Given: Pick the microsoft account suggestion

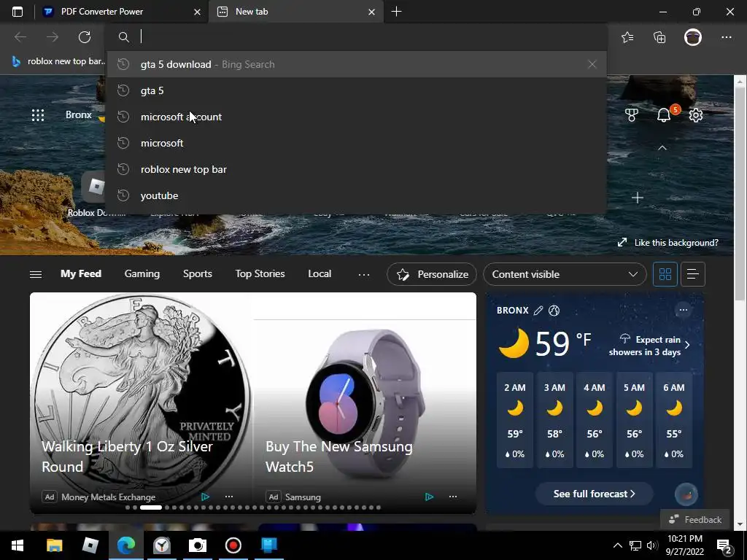Looking at the screenshot, I should (357, 117).
